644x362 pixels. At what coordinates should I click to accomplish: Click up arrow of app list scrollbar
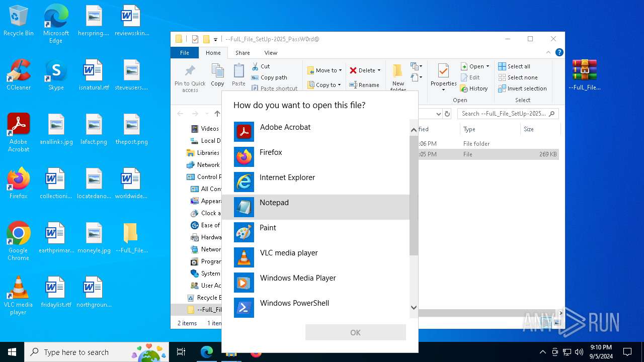tap(414, 130)
